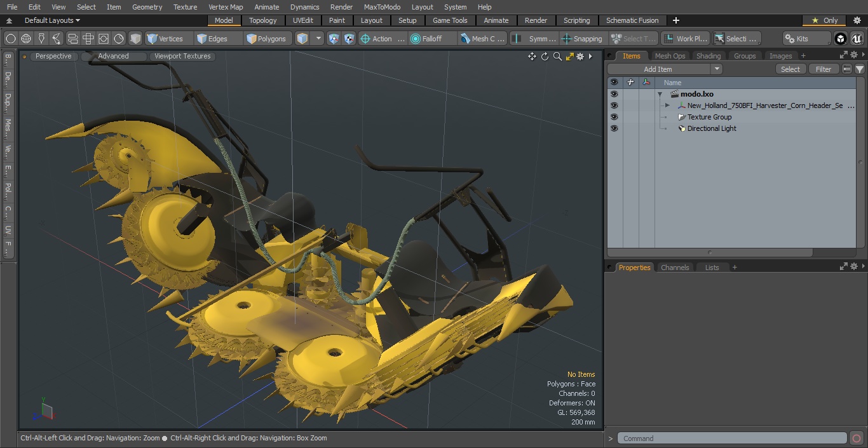Screen dimensions: 868x448
Task: Click the grey cube toolbar icon
Action: click(x=135, y=39)
